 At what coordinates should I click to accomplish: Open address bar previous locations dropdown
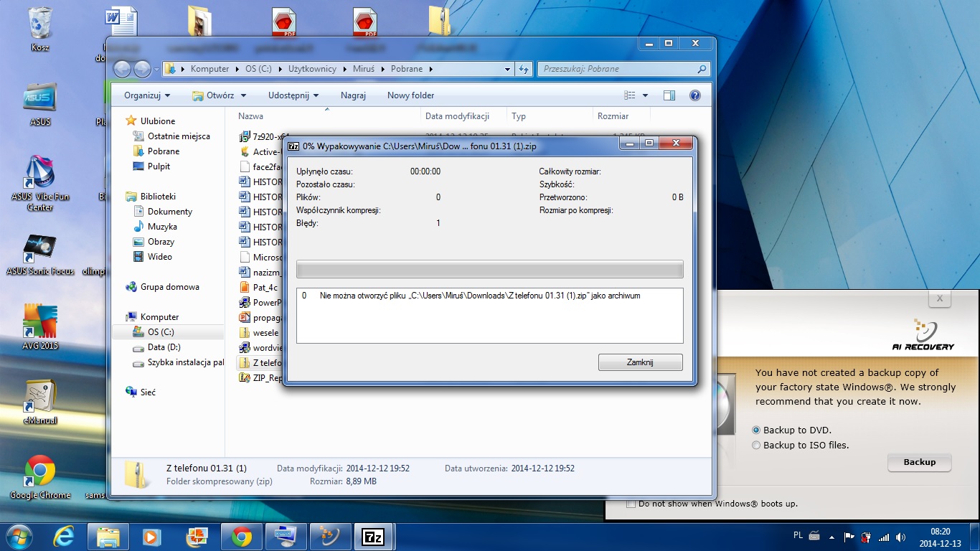click(508, 69)
